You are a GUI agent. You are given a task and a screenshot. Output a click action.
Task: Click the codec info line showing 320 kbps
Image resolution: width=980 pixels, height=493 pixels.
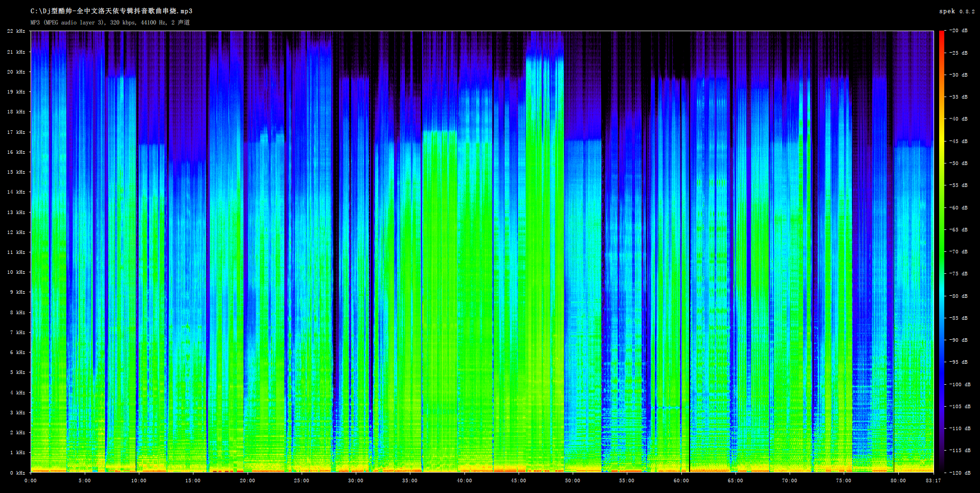tap(110, 22)
